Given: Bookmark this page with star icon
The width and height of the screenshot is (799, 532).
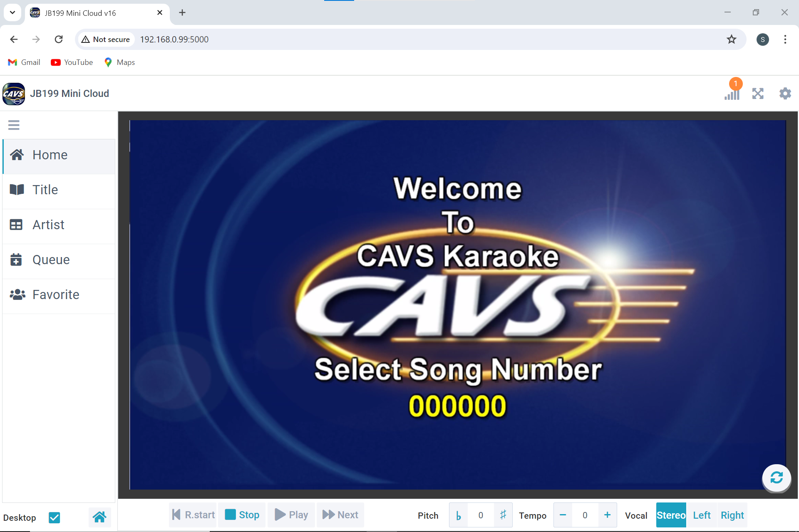Looking at the screenshot, I should point(731,39).
